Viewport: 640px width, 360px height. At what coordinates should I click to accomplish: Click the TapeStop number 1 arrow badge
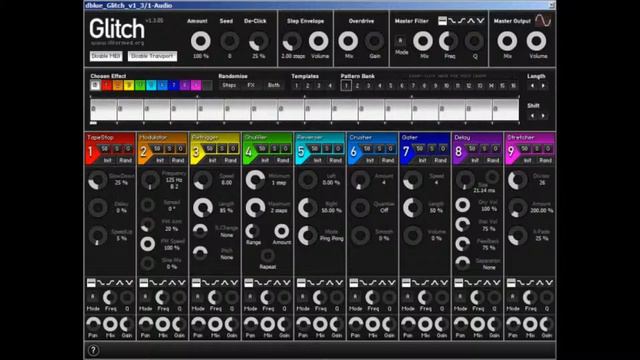coord(91,152)
